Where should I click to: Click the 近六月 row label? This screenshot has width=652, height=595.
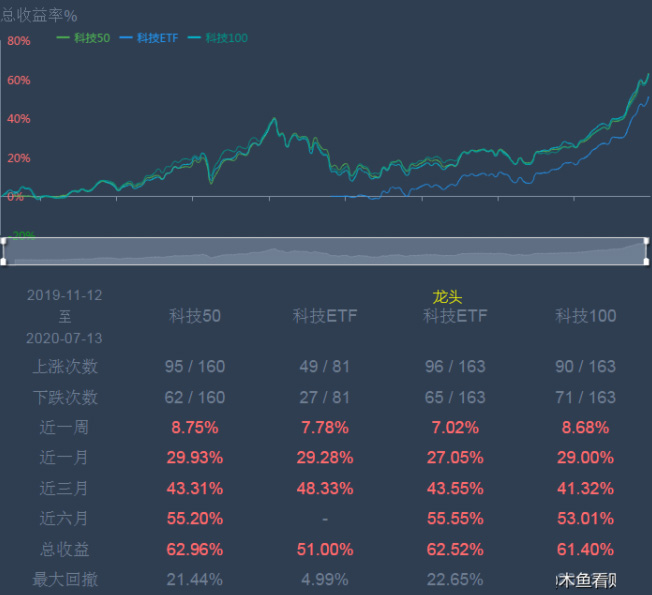pos(64,519)
